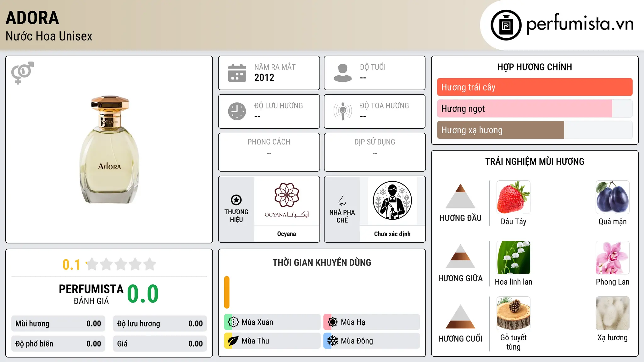Click the 0.1 star rating value
The image size is (644, 362).
[71, 265]
